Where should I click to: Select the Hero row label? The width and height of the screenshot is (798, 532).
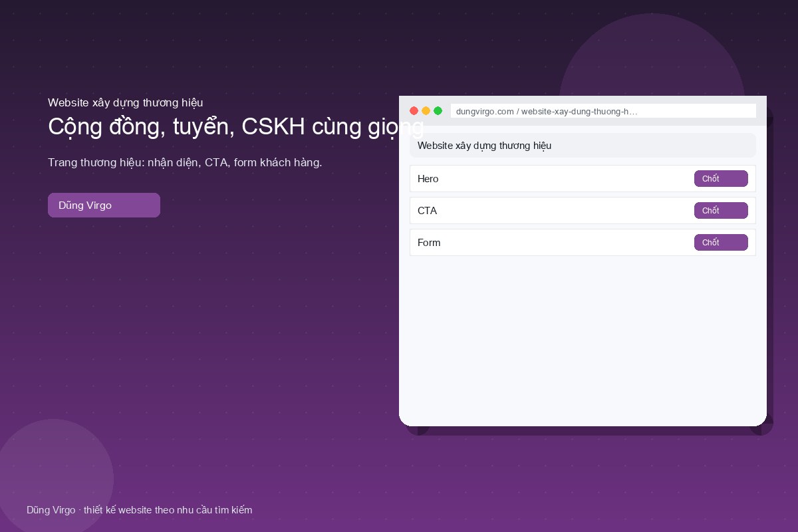pos(428,179)
